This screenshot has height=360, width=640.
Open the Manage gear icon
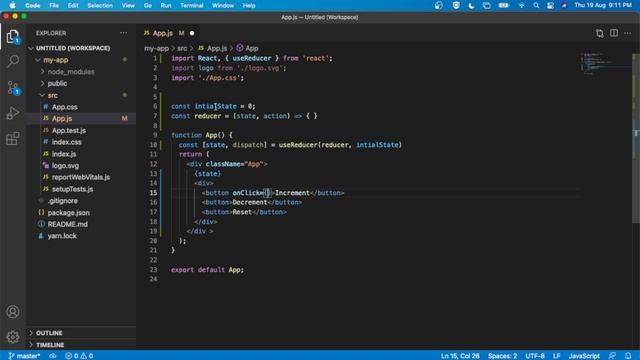tap(13, 337)
